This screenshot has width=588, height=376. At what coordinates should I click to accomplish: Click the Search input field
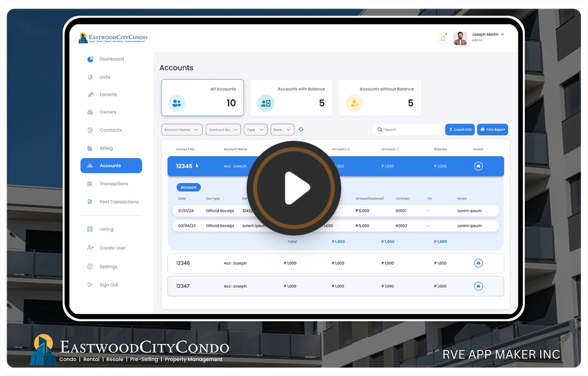pyautogui.click(x=408, y=130)
